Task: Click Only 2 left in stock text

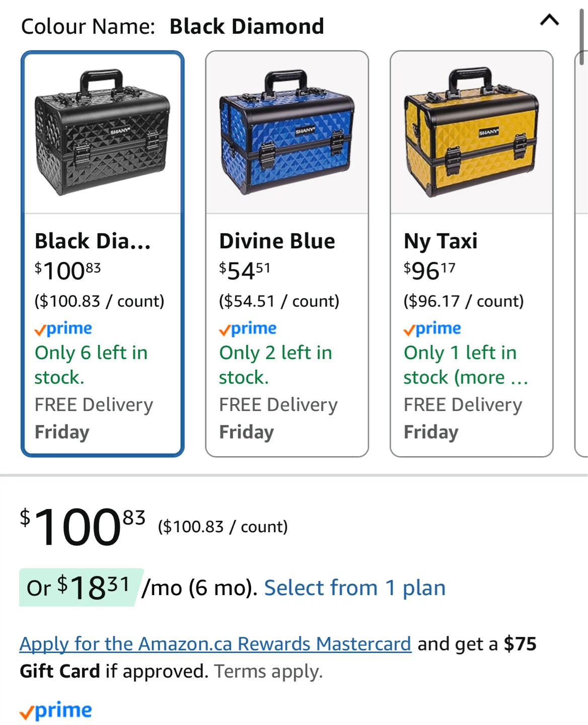Action: click(275, 365)
